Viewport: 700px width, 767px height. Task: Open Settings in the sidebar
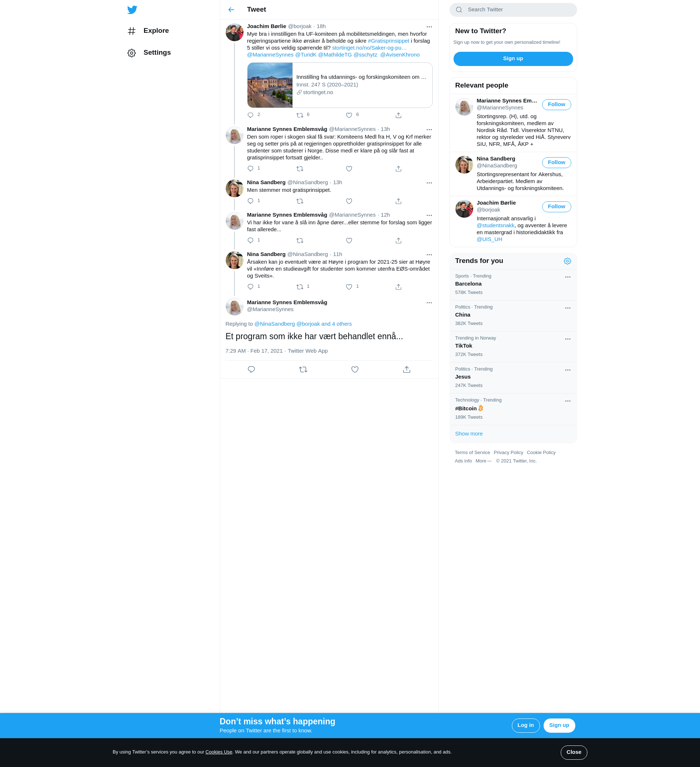157,53
